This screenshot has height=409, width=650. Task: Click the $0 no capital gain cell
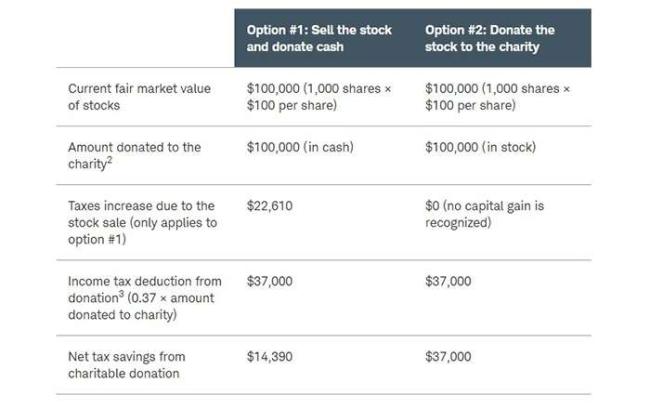pyautogui.click(x=485, y=214)
